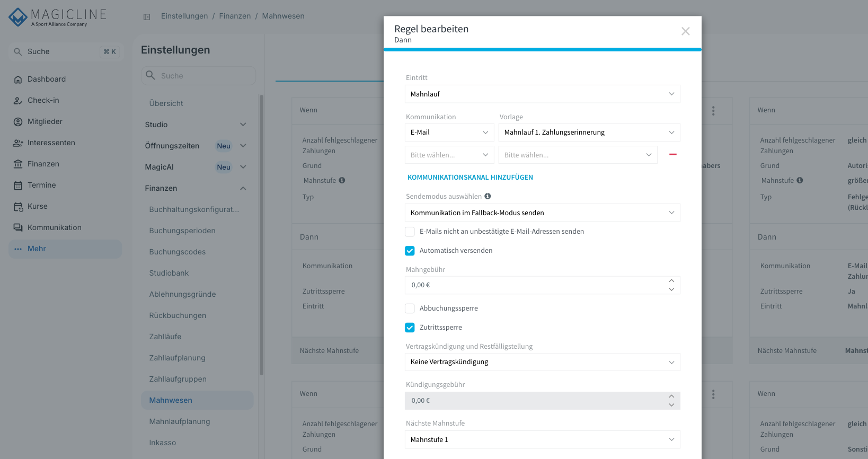Click the Kommunikation chat icon

point(18,228)
